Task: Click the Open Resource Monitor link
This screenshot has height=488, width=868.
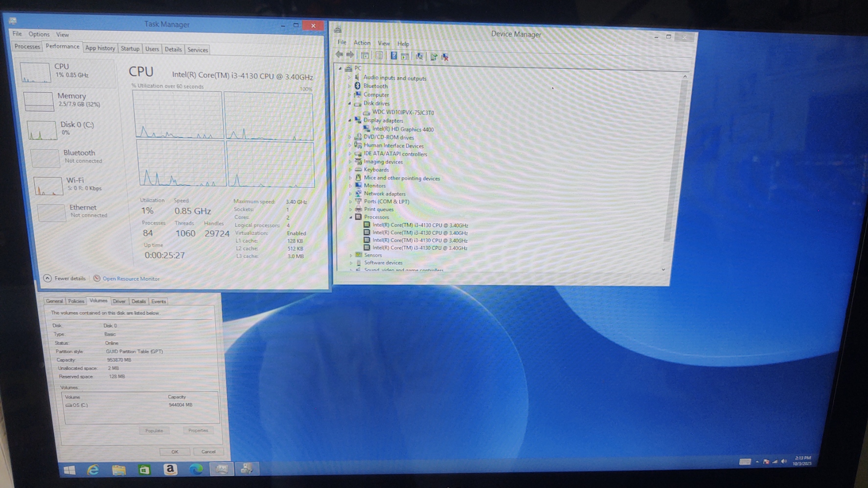Action: 131,279
